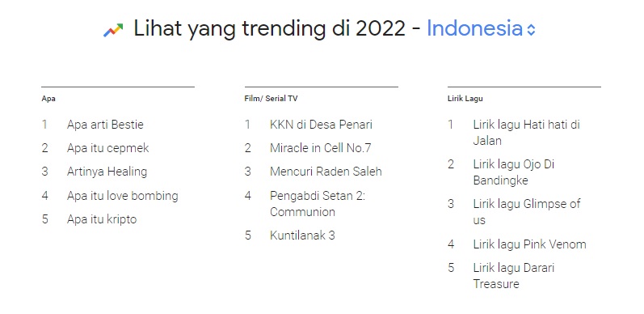
Task: Open the Artinya Healing trend
Action: (107, 172)
